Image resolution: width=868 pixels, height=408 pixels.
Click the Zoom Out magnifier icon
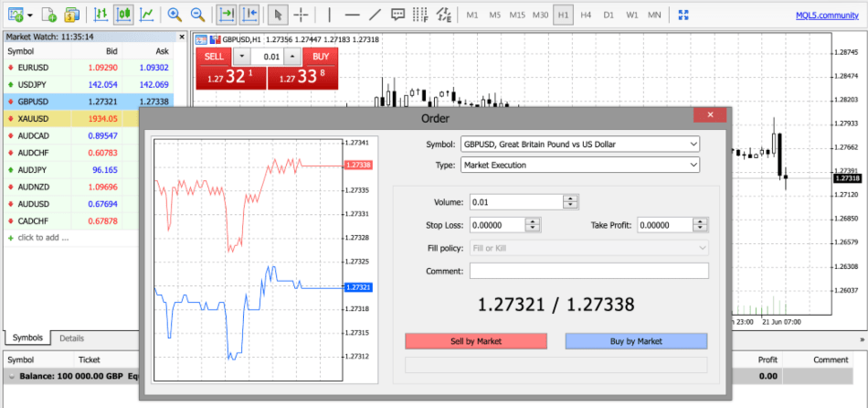(197, 15)
